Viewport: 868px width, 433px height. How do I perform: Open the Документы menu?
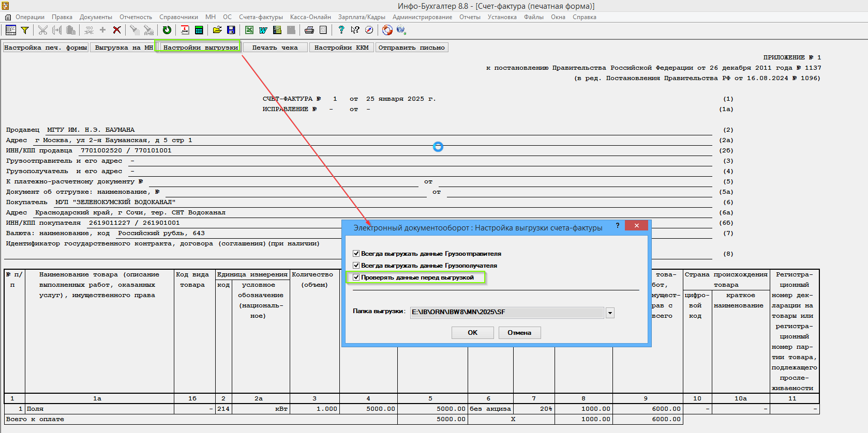pos(96,17)
